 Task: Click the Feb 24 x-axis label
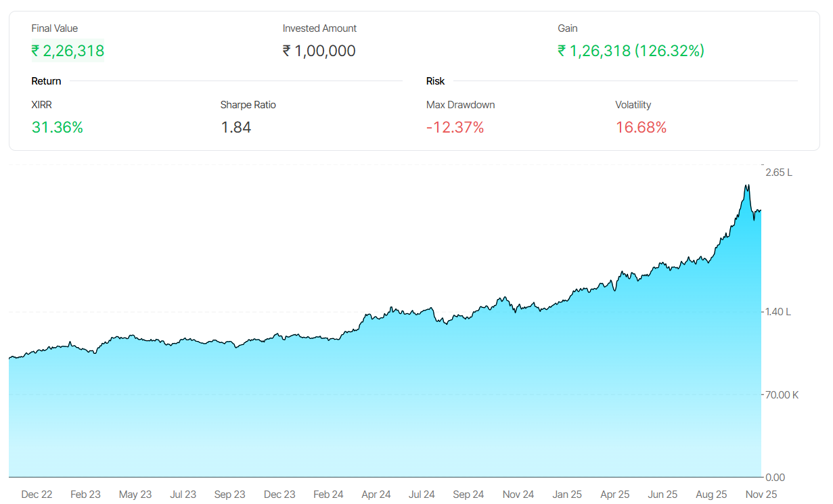pyautogui.click(x=328, y=495)
